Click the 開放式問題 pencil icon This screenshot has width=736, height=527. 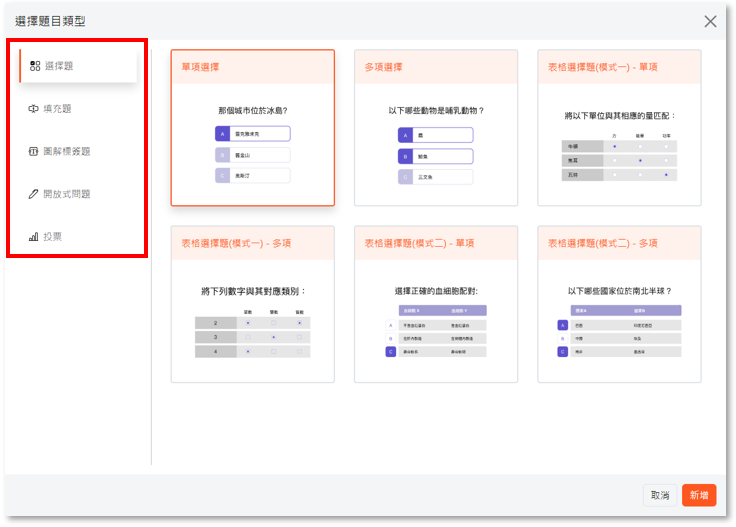pos(34,194)
